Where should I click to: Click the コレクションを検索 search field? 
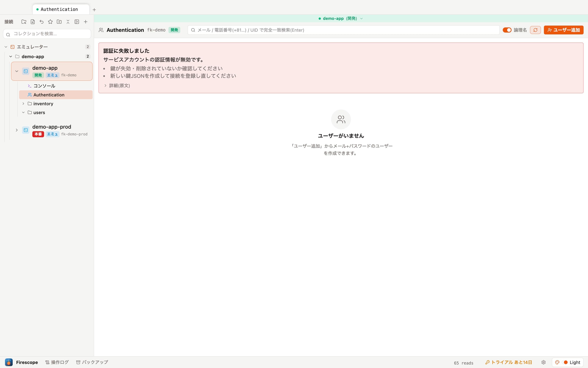pos(47,34)
